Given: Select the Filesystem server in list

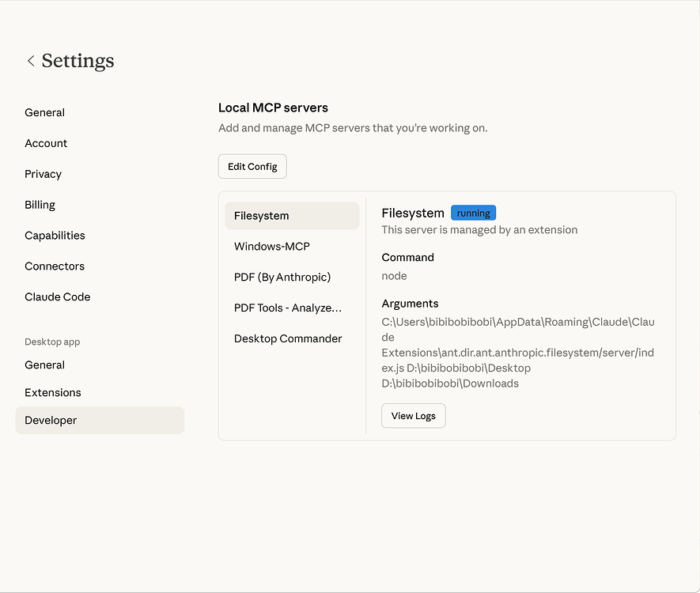Looking at the screenshot, I should [292, 216].
